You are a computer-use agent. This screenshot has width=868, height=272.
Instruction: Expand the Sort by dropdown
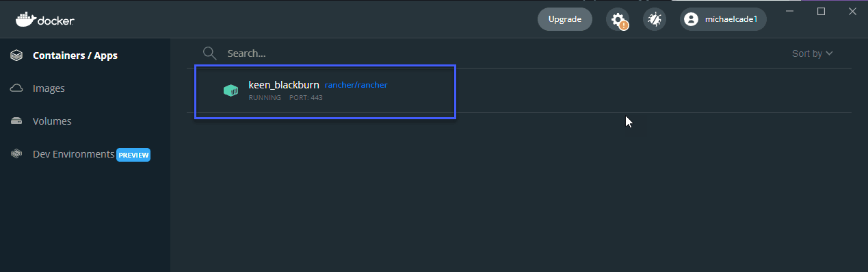point(813,53)
